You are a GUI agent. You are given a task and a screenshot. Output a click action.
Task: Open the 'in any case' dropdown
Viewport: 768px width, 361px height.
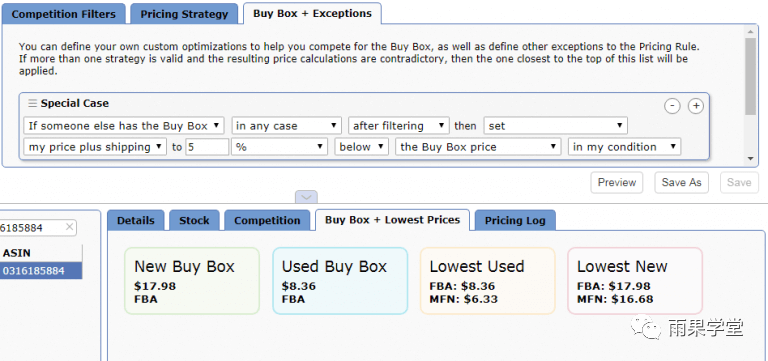point(287,125)
